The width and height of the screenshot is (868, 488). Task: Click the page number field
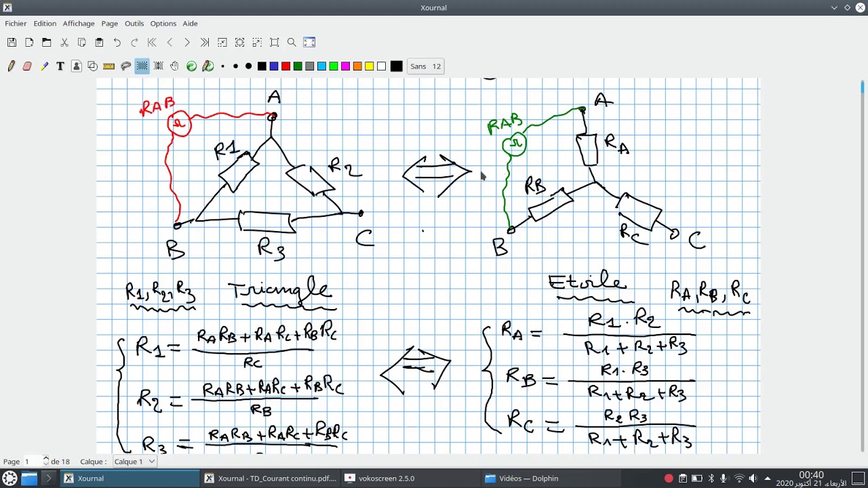32,462
